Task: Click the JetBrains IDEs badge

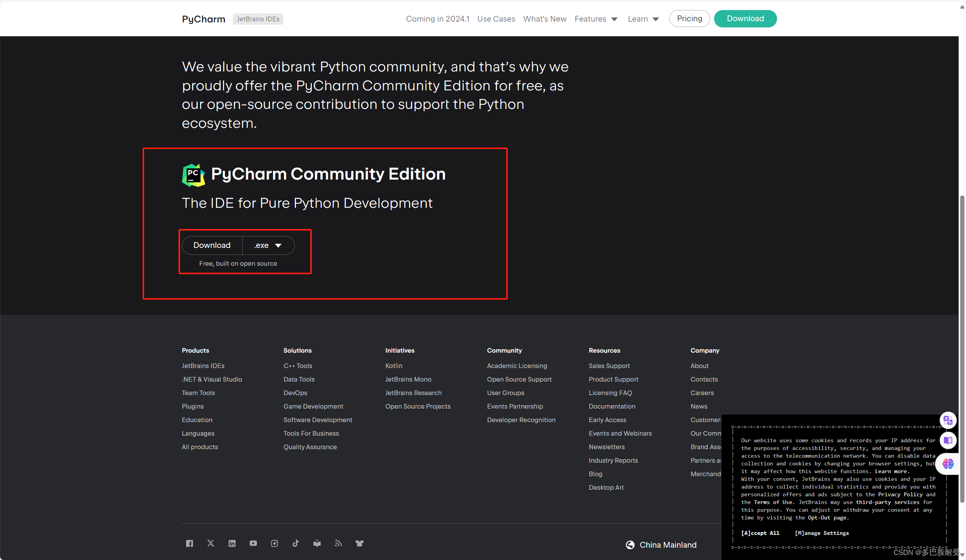Action: [x=258, y=19]
